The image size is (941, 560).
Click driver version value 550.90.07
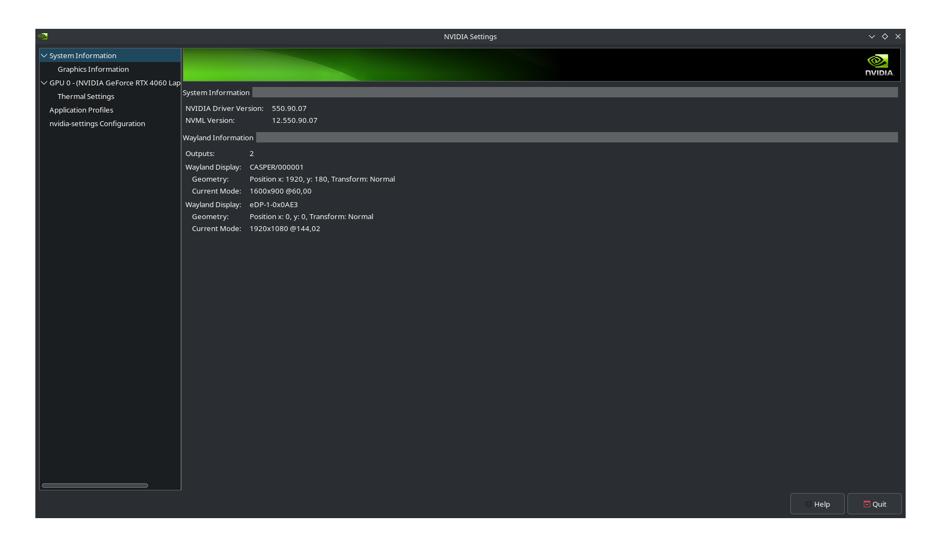tap(289, 108)
